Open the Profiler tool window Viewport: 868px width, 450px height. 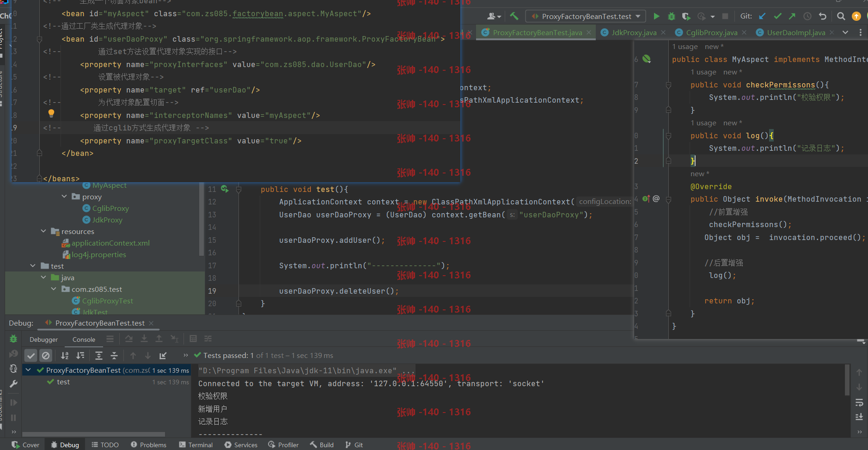pyautogui.click(x=283, y=445)
